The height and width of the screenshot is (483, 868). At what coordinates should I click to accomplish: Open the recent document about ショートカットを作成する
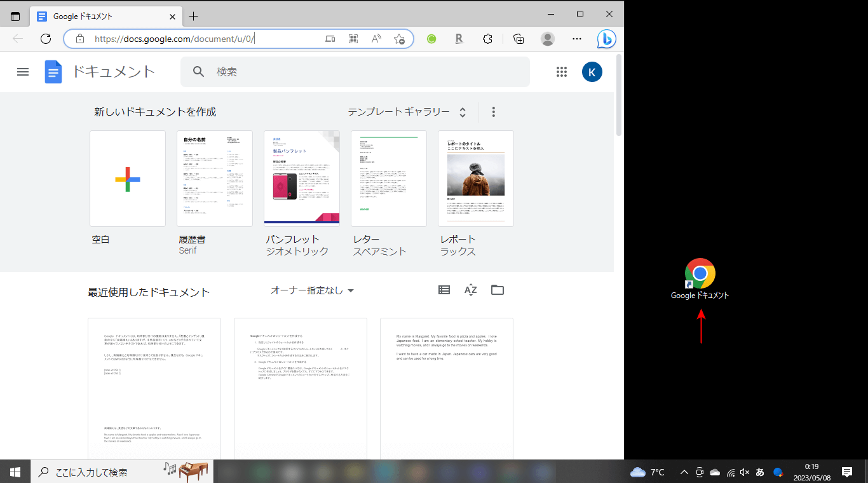point(301,388)
